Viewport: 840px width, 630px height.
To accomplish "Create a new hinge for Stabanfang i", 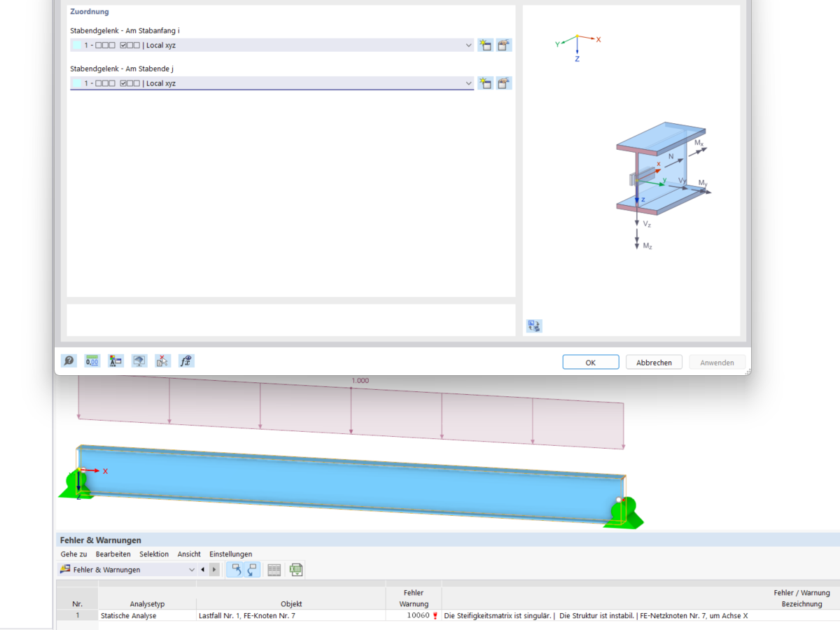I will point(486,45).
